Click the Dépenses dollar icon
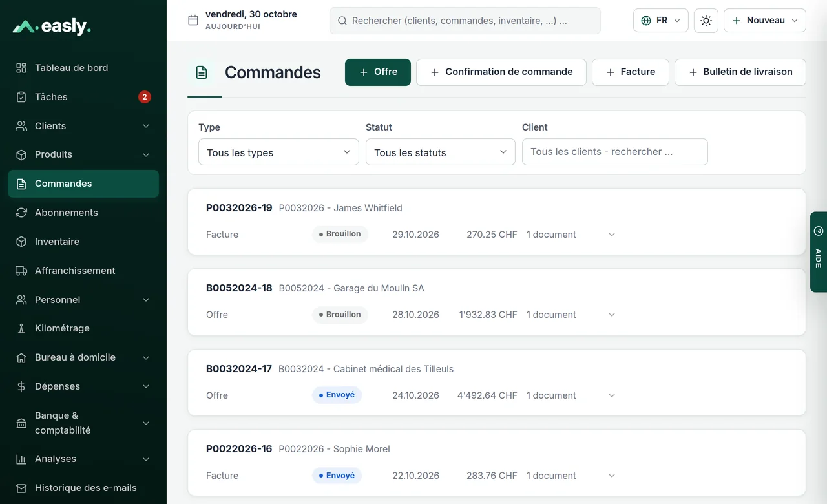 pyautogui.click(x=21, y=386)
